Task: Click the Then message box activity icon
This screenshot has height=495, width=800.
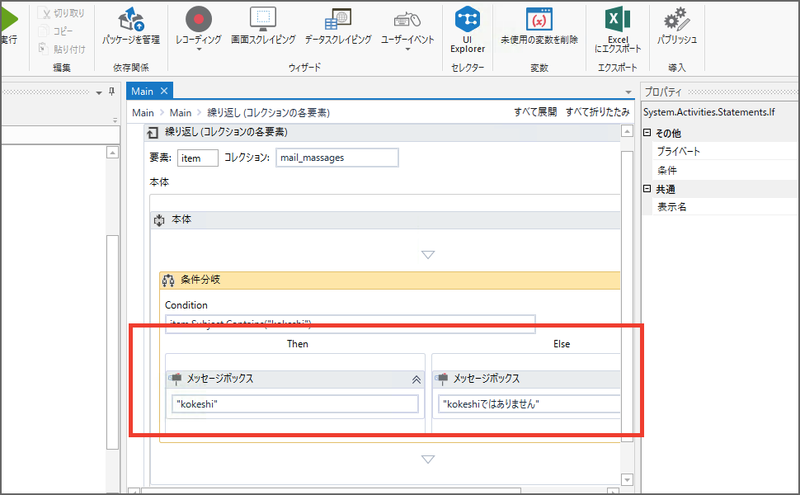Action: 176,379
